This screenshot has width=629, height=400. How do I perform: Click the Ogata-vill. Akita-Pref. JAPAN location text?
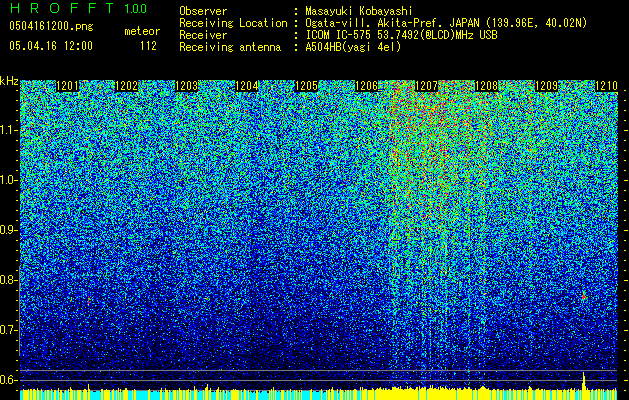click(446, 23)
